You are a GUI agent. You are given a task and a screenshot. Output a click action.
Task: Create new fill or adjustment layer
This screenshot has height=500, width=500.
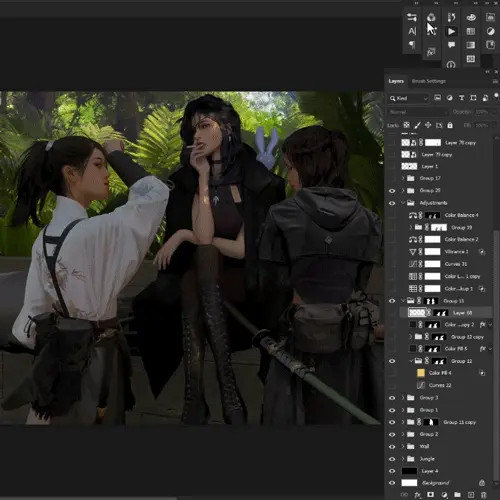444,495
